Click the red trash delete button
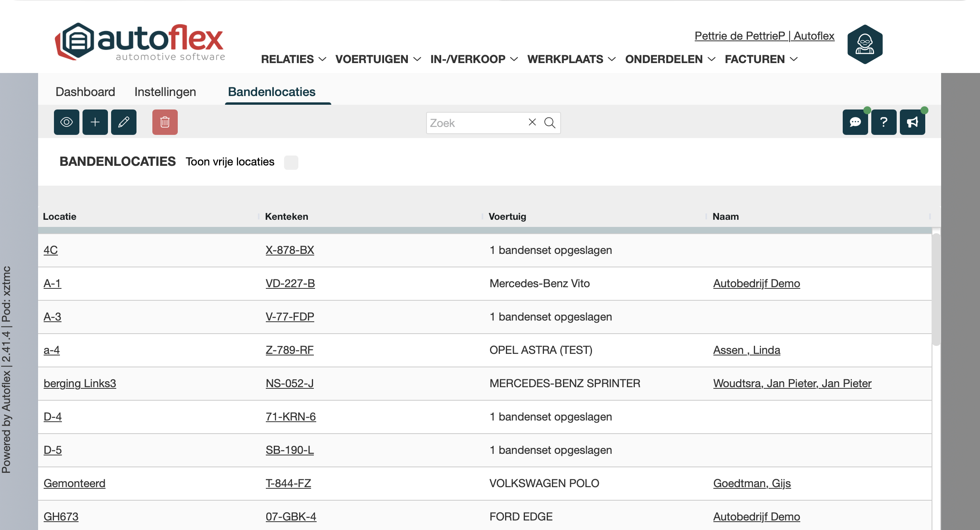 click(165, 122)
